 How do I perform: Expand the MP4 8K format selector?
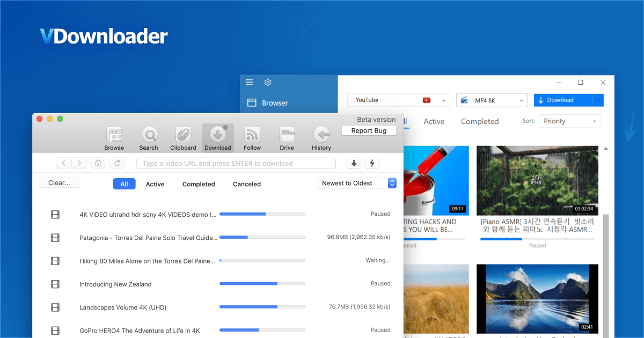coord(492,100)
